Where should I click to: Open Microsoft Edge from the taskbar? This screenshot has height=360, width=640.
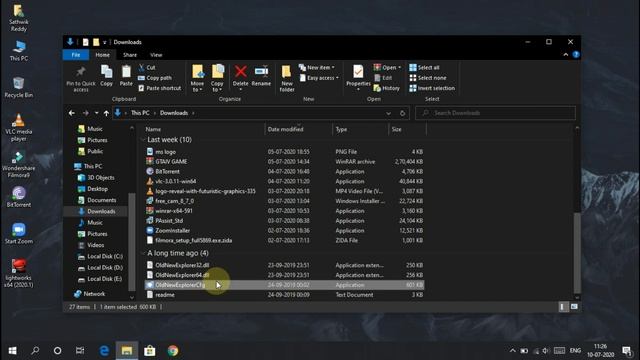coord(104,351)
